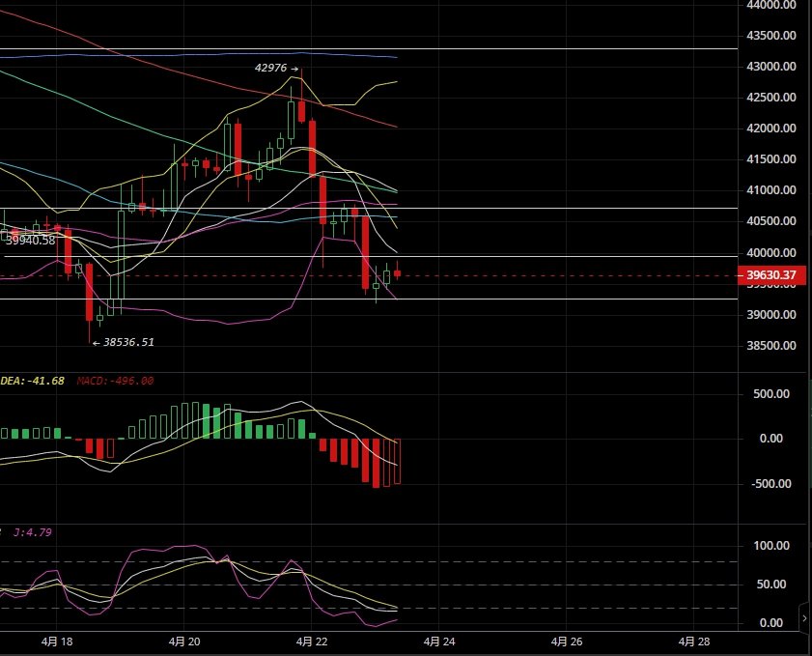Click the 4月 28 date label

(x=694, y=642)
